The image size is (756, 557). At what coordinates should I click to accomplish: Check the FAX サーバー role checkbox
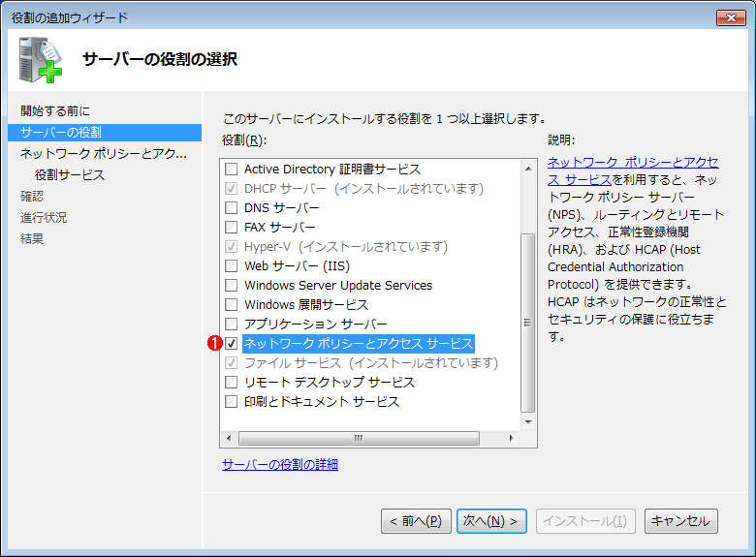232,227
